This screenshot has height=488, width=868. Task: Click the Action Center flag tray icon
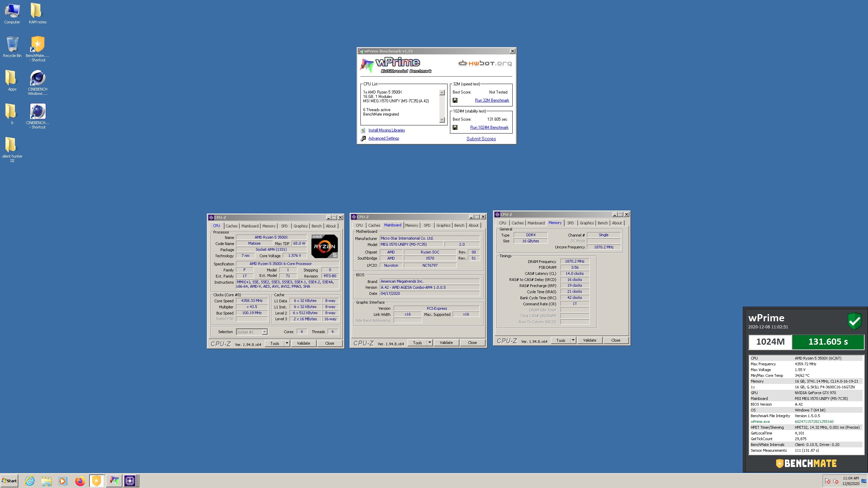pyautogui.click(x=828, y=481)
